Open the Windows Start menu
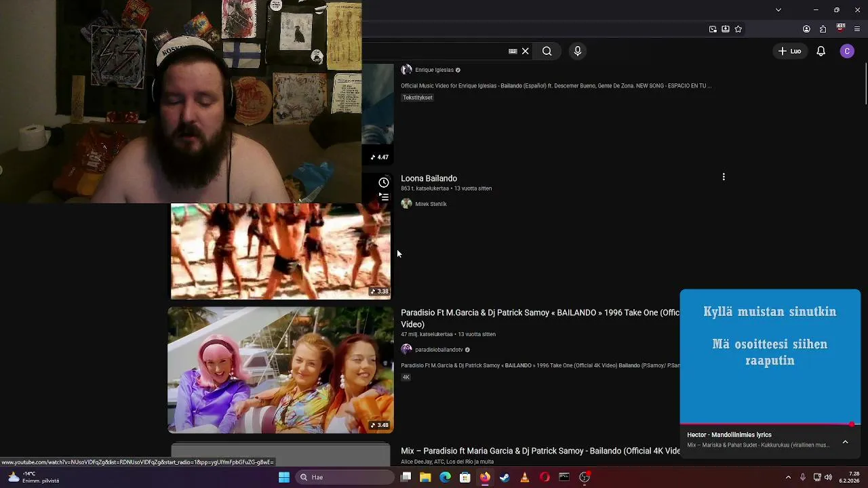 click(284, 477)
